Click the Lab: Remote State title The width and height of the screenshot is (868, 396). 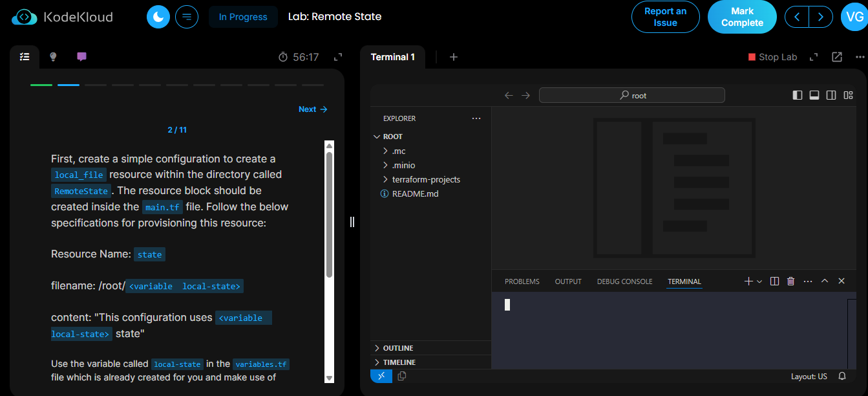click(335, 17)
